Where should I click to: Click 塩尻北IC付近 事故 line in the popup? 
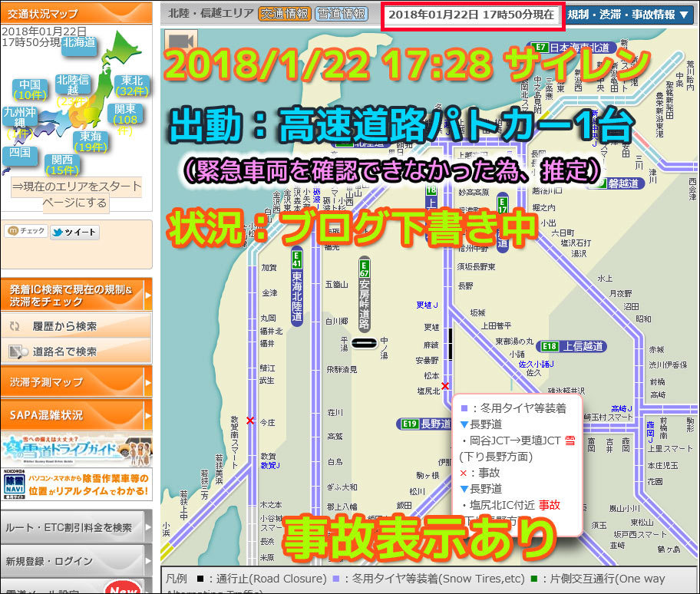click(510, 505)
